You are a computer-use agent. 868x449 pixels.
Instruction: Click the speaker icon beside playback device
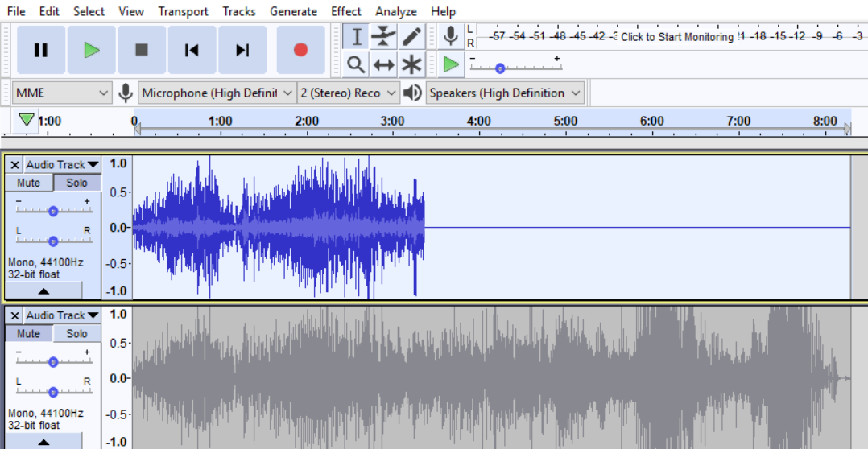pos(412,93)
